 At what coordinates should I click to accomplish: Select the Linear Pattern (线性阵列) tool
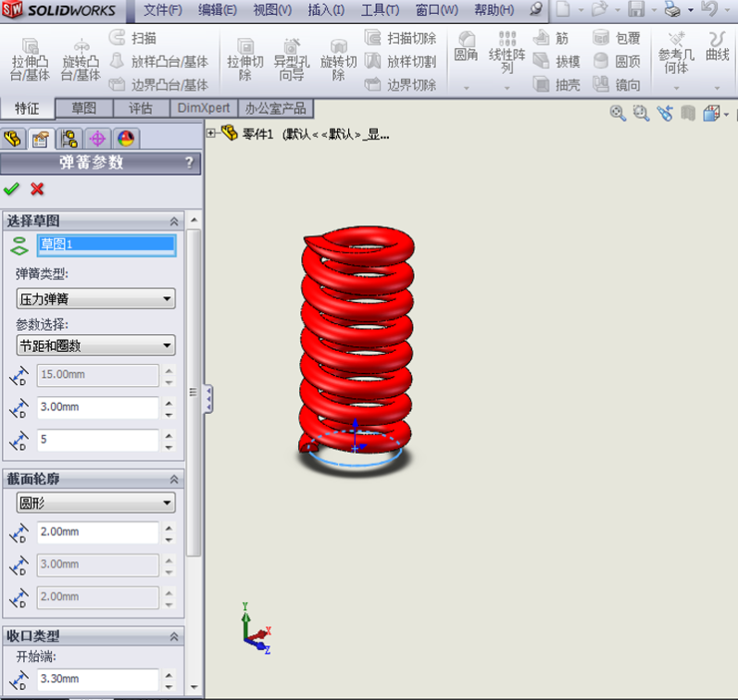(x=507, y=52)
